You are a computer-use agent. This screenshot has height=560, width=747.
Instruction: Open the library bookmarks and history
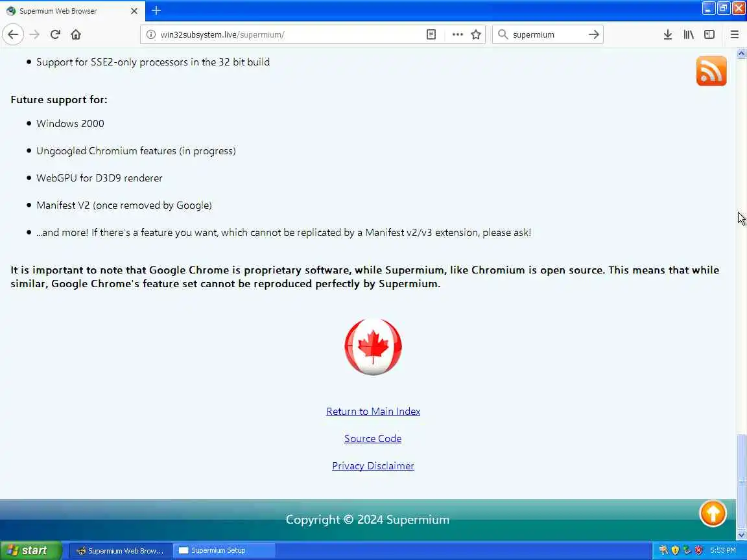tap(689, 34)
